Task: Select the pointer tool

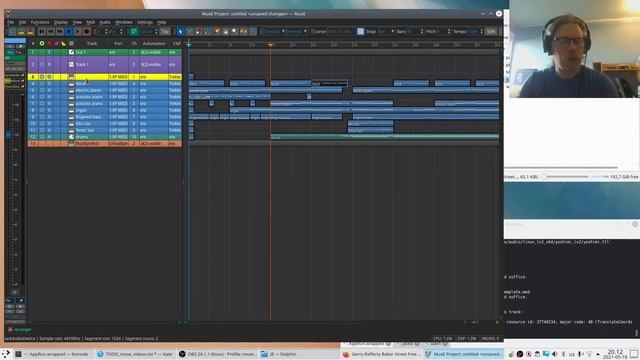Action: pyautogui.click(x=181, y=31)
